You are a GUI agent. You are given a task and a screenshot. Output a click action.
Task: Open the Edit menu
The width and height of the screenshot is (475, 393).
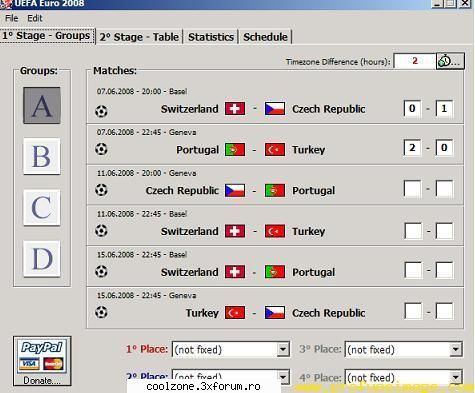pyautogui.click(x=35, y=18)
